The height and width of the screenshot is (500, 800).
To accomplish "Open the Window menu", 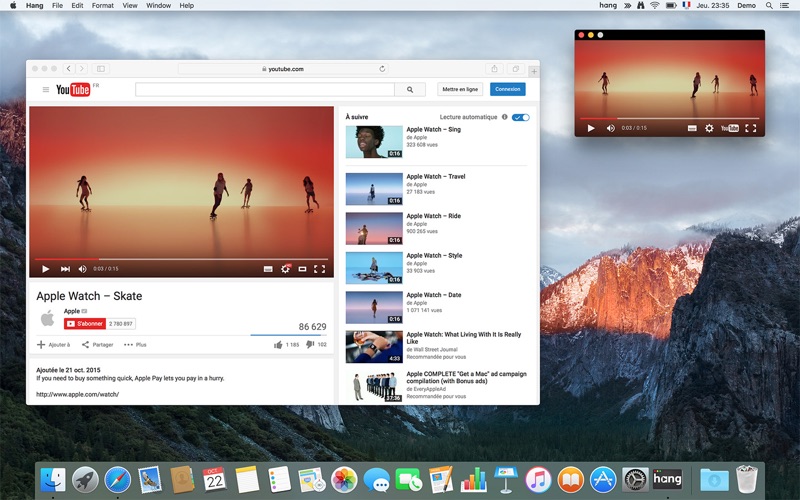I will tap(158, 6).
